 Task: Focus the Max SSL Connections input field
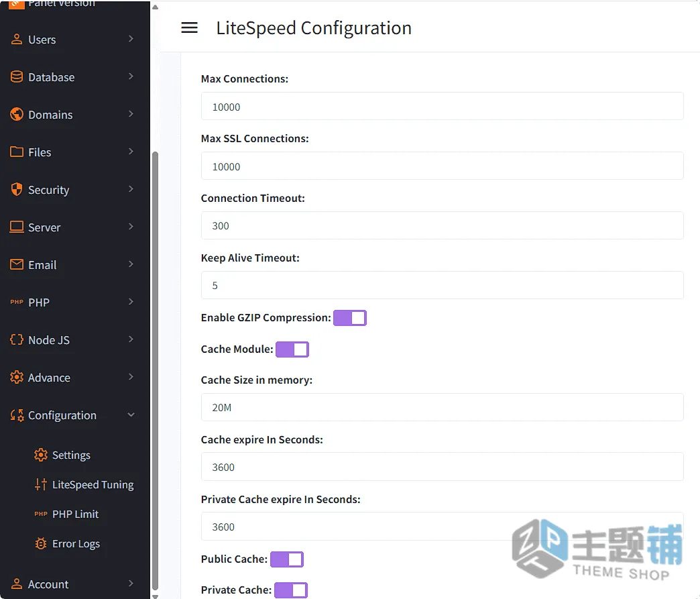pos(442,166)
